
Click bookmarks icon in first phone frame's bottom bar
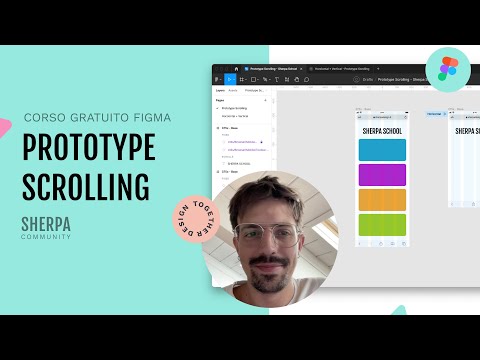(392, 244)
